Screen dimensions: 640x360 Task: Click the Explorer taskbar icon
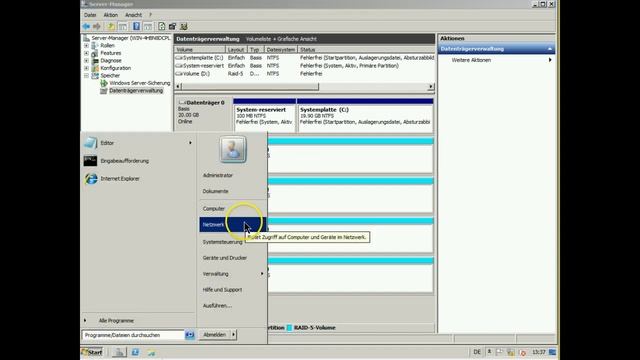pyautogui.click(x=151, y=352)
